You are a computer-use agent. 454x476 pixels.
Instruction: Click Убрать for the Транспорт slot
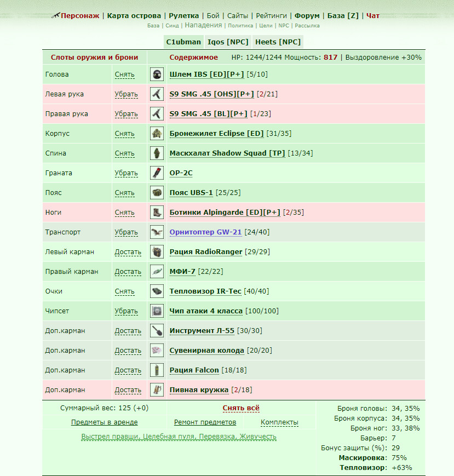(x=127, y=233)
